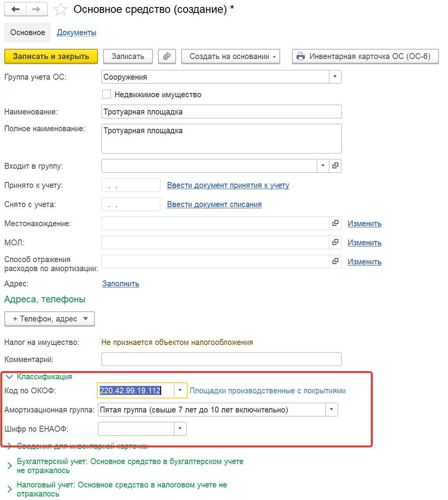Open the Местонахождение field lookup icon

335,223
